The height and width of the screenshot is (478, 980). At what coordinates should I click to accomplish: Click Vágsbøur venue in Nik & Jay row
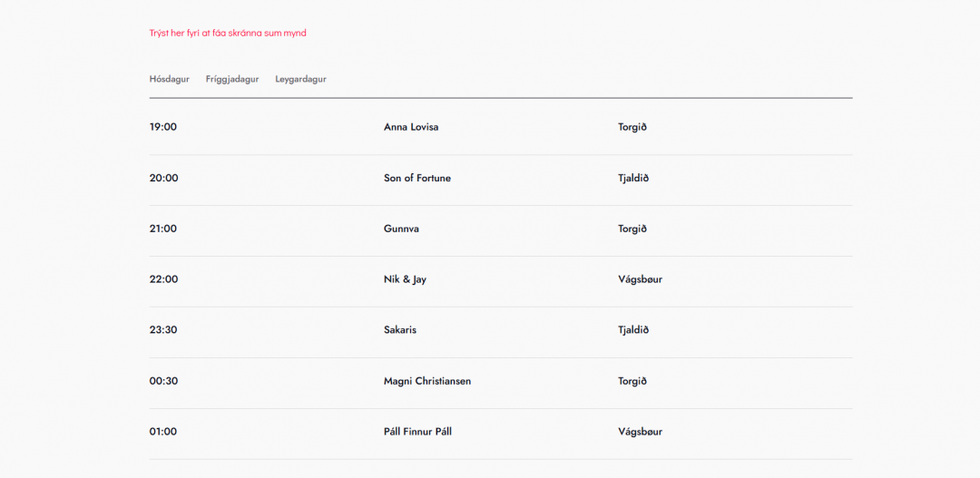pos(641,279)
